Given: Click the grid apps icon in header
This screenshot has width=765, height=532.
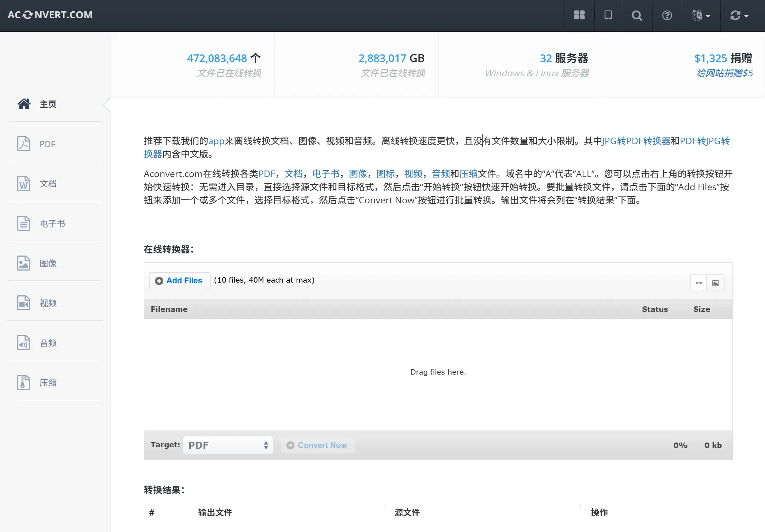Looking at the screenshot, I should click(x=579, y=15).
